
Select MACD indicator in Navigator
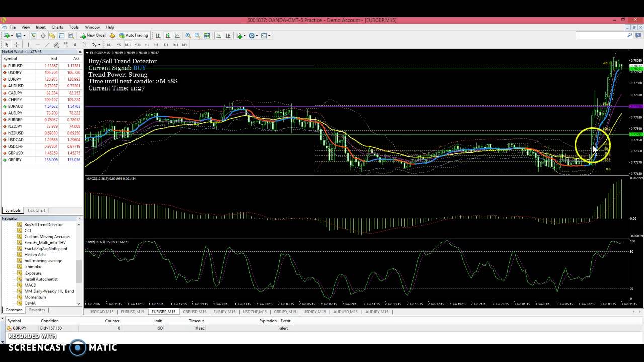point(30,285)
